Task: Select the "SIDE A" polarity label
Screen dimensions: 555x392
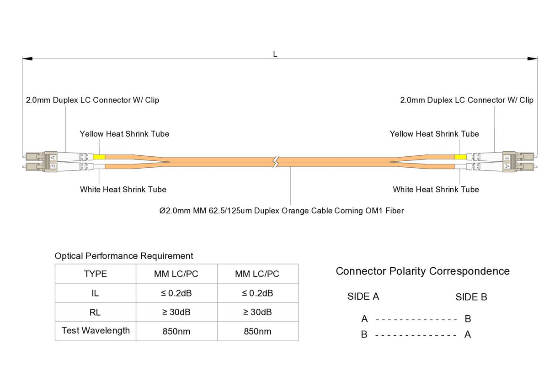Action: pyautogui.click(x=363, y=297)
